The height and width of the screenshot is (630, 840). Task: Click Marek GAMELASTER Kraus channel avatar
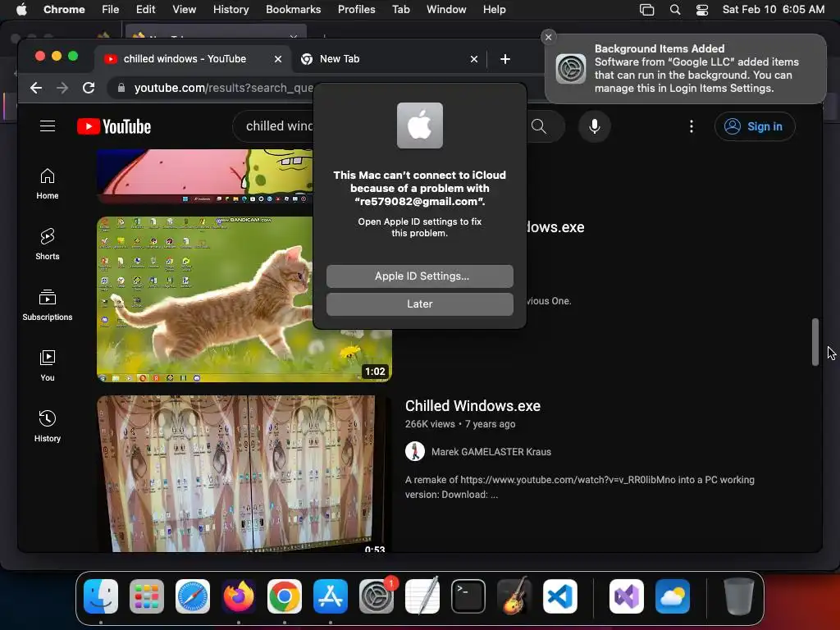(x=414, y=451)
